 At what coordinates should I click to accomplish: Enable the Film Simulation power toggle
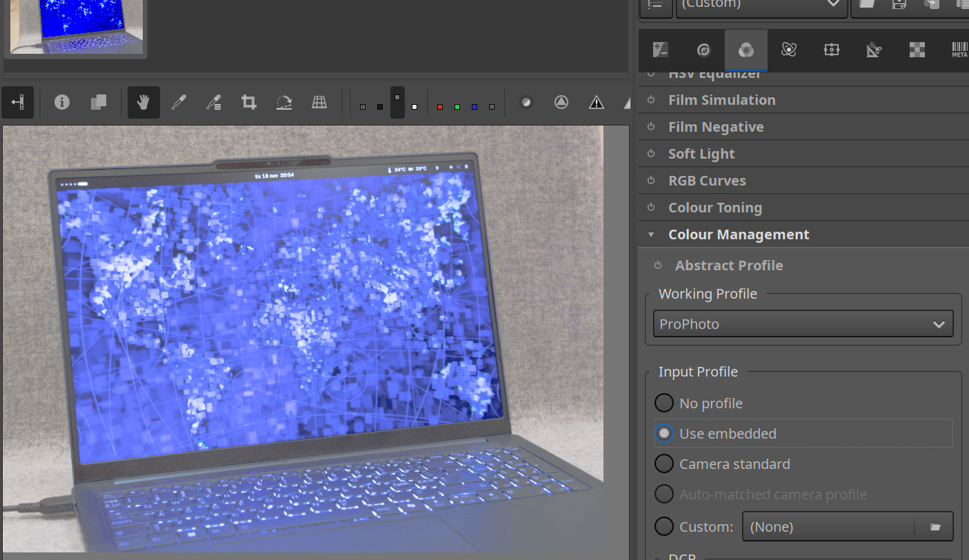coord(651,100)
